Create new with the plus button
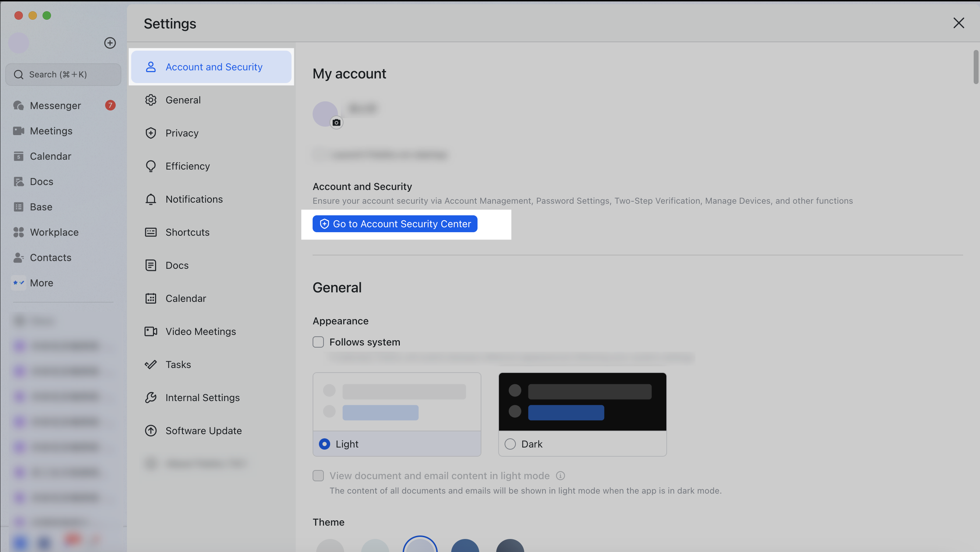The height and width of the screenshot is (552, 980). coord(110,43)
